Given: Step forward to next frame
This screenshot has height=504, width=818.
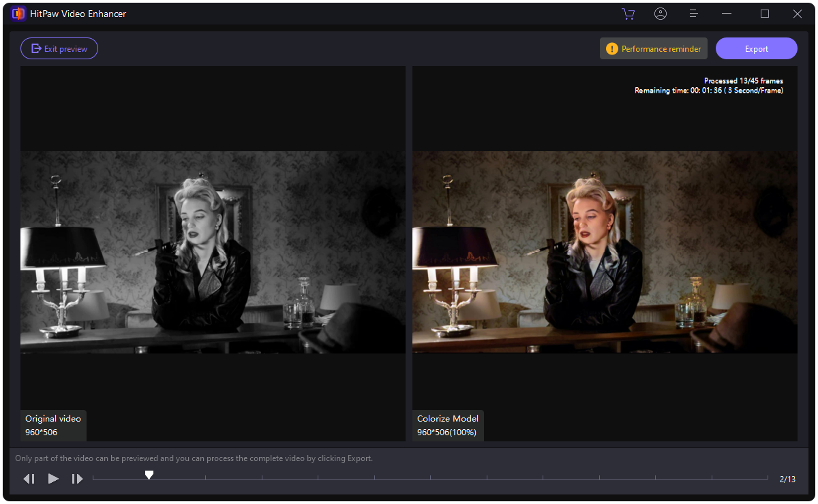Looking at the screenshot, I should (77, 479).
